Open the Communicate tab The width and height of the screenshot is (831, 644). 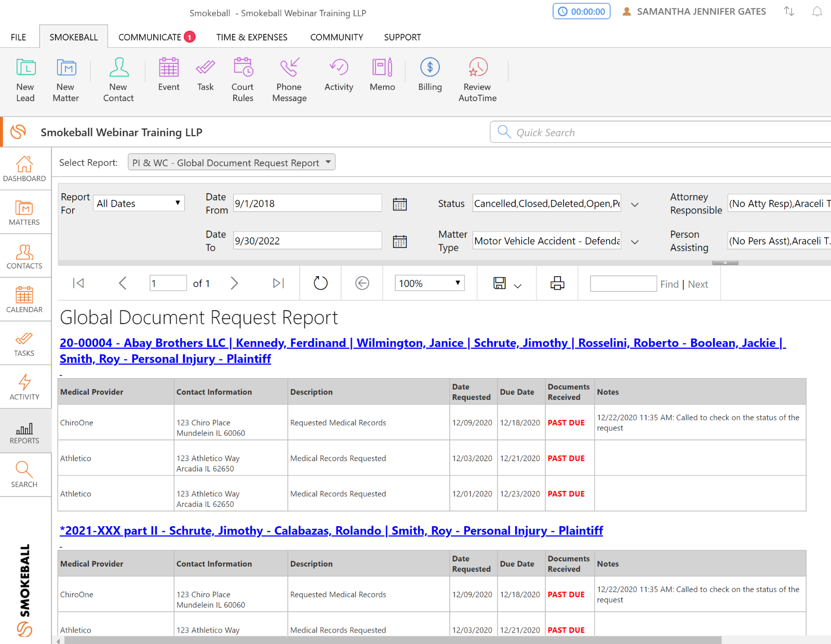tap(150, 37)
